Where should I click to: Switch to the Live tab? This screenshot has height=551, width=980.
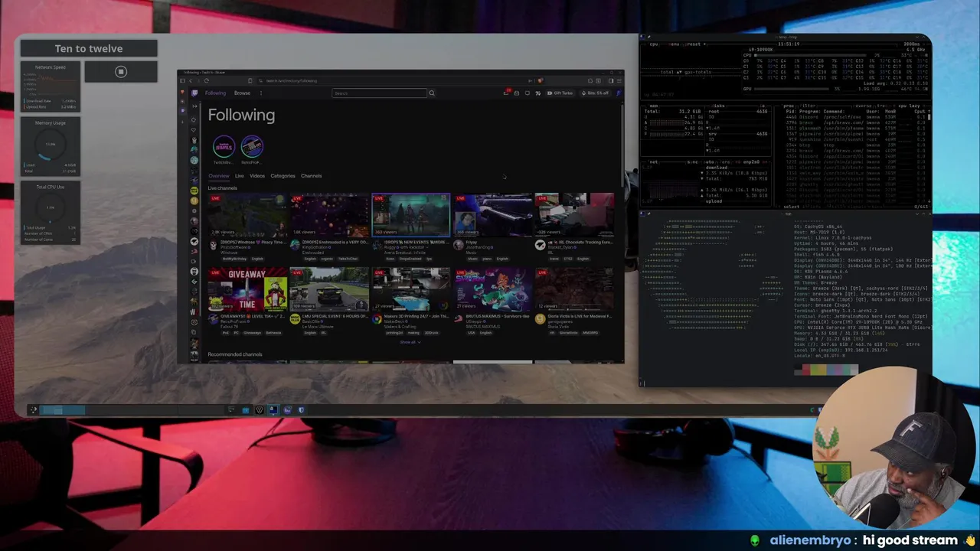[239, 176]
